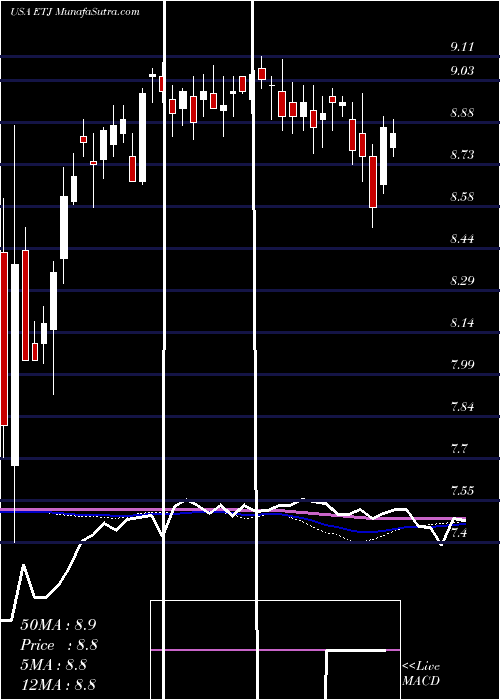Click the 7.99 price axis label
This screenshot has height=700, width=500.
point(462,364)
